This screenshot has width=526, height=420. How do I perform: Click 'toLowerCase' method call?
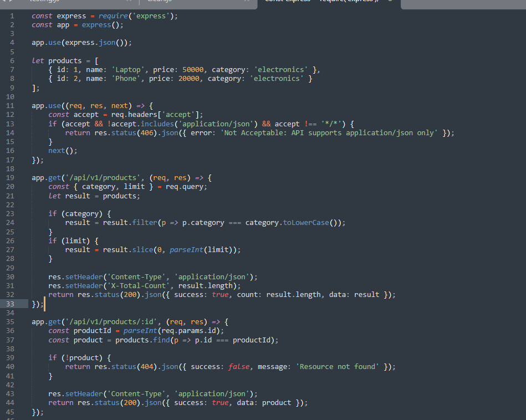click(x=306, y=223)
